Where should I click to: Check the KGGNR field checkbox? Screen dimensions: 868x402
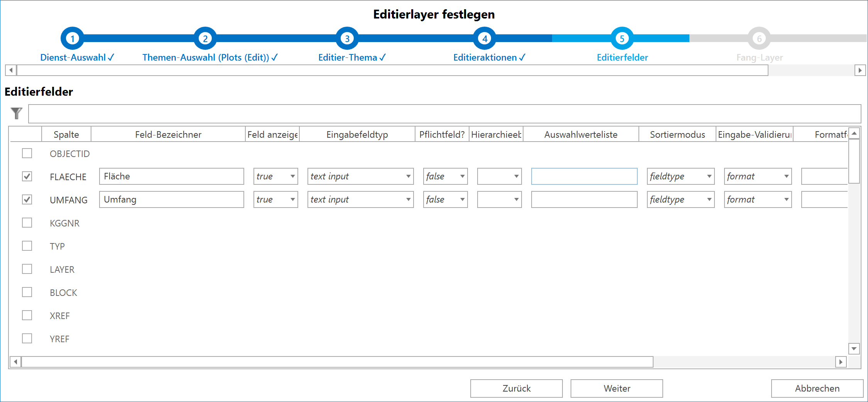click(27, 223)
